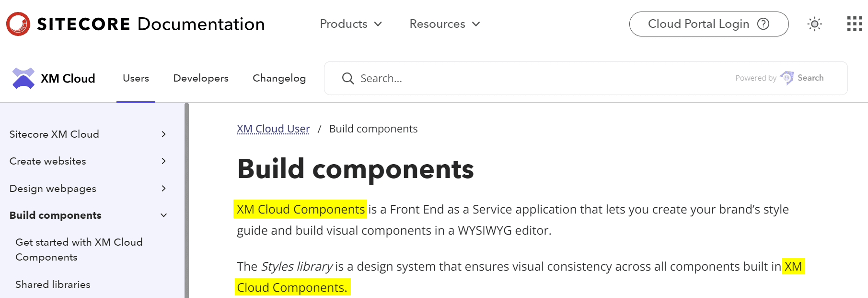
Task: Open the Products dropdown menu
Action: coord(350,24)
